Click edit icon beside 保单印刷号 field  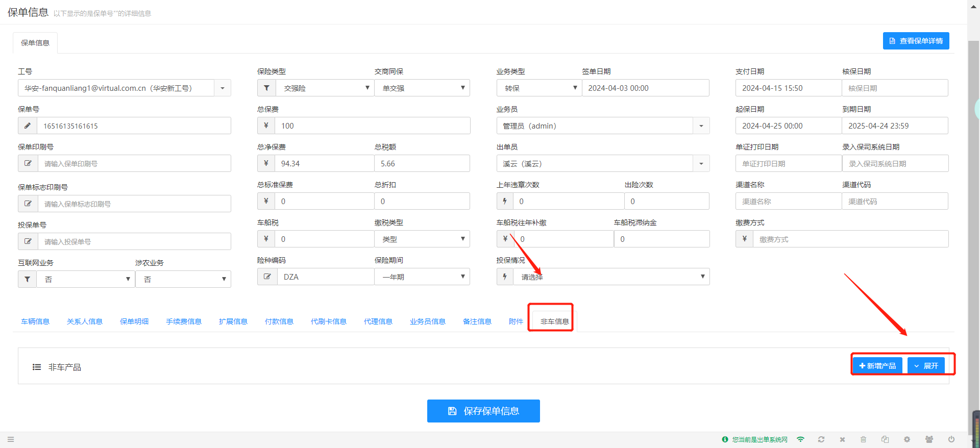click(x=28, y=163)
